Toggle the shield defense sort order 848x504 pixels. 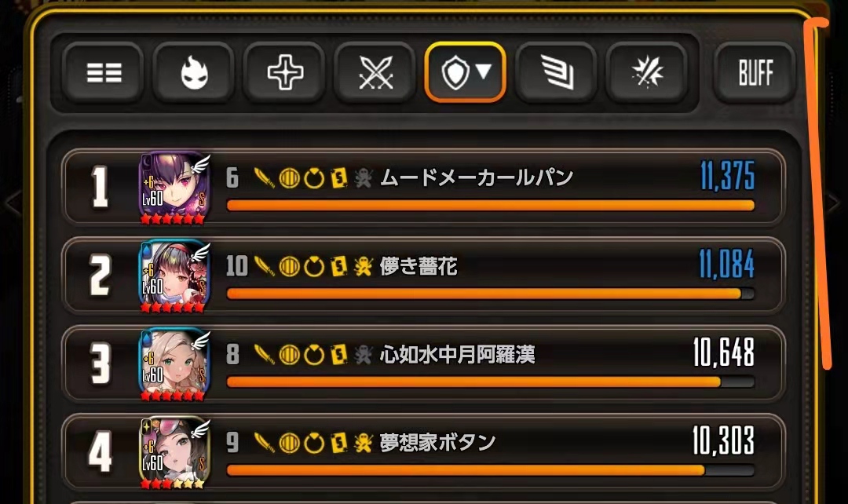[466, 72]
